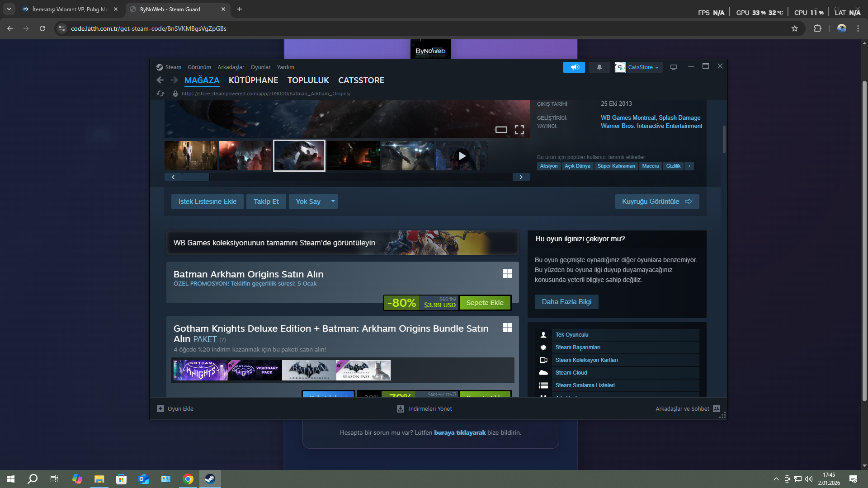868x488 pixels.
Task: Open the Görünüm menu
Action: pos(199,67)
